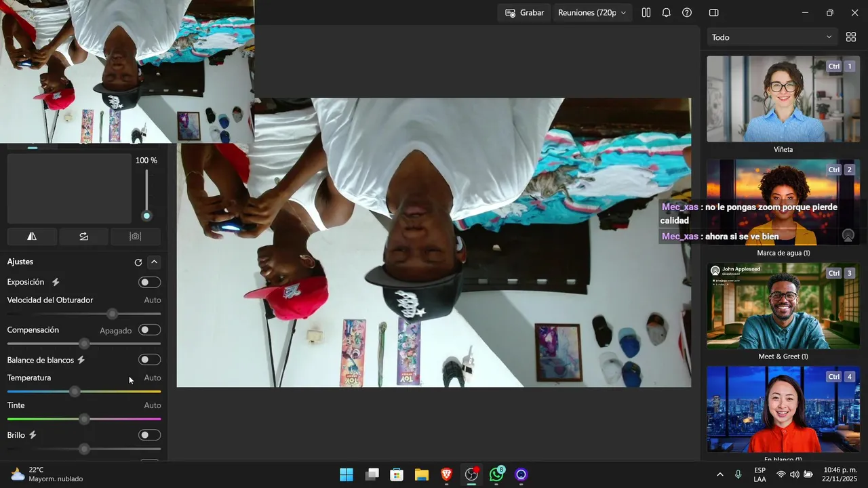Click the camera app icon with red dot

471,474
